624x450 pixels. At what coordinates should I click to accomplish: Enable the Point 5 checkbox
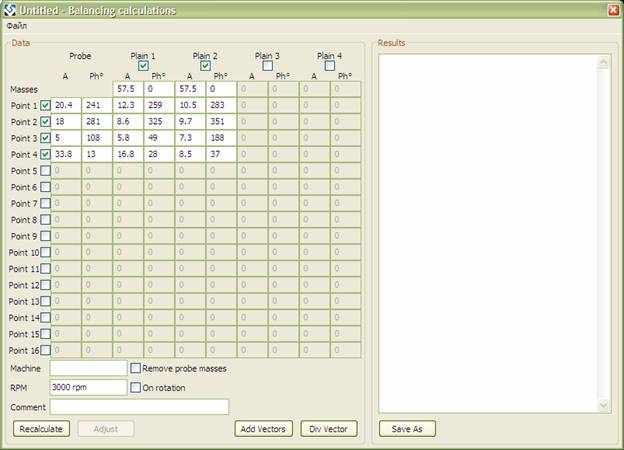(45, 171)
